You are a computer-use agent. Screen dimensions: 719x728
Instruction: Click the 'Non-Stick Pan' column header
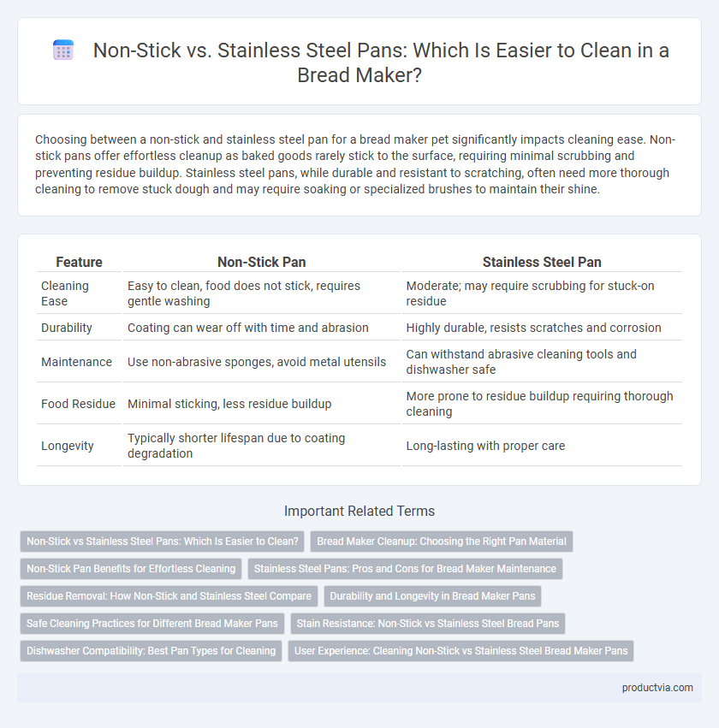pos(262,262)
